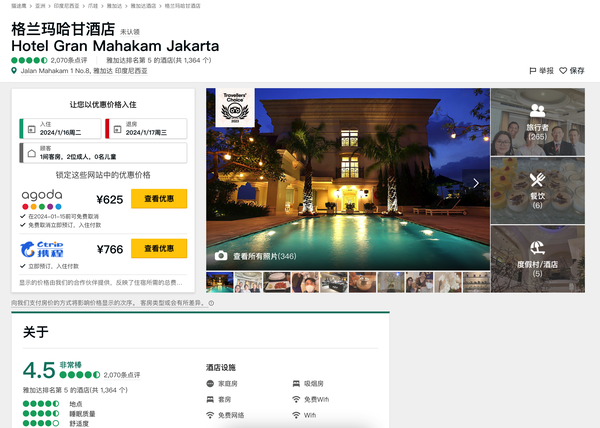Advance to next photo with the right arrow
The image size is (600, 428).
(x=476, y=183)
